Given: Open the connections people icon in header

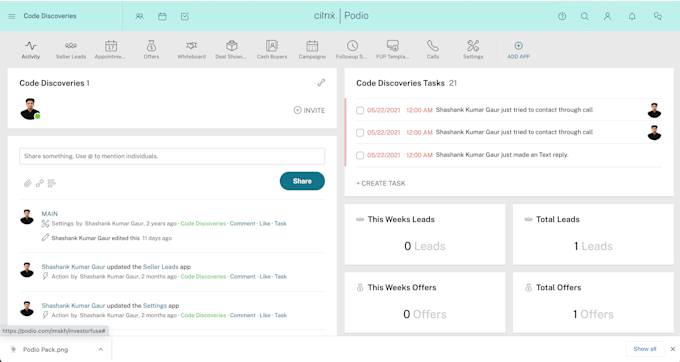Looking at the screenshot, I should [x=139, y=16].
